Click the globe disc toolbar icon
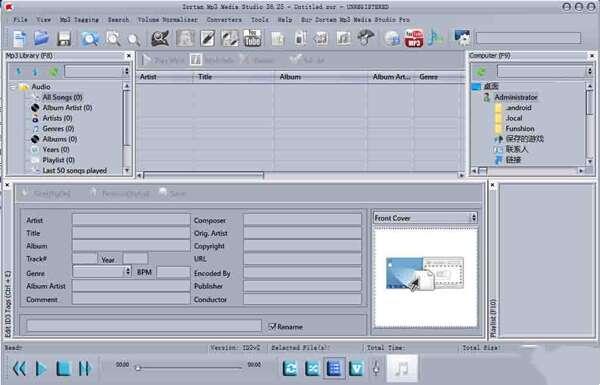This screenshot has height=385, width=600. pos(392,39)
